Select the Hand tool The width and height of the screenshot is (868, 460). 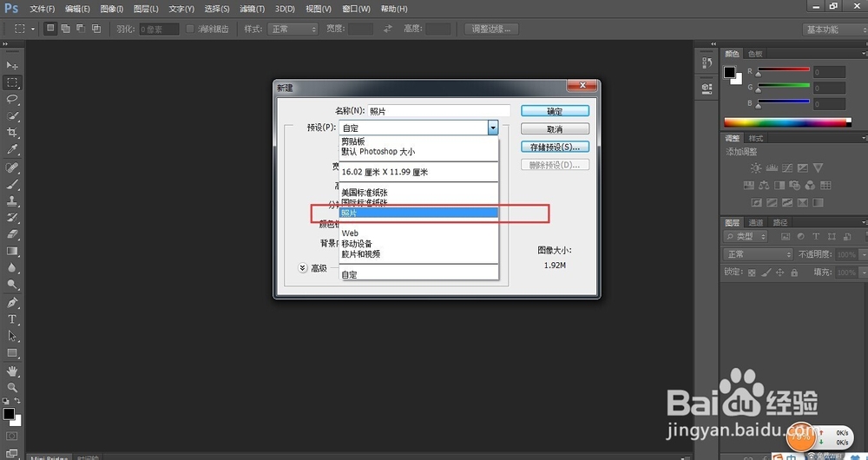click(12, 371)
